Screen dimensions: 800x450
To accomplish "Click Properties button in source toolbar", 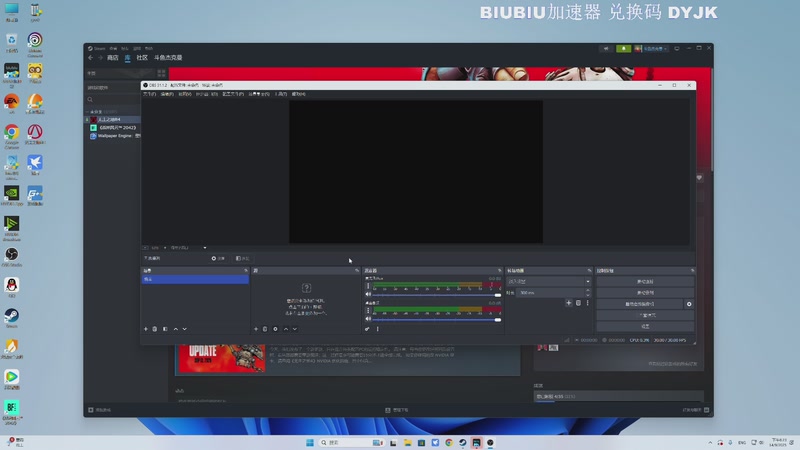I will pyautogui.click(x=218, y=259).
